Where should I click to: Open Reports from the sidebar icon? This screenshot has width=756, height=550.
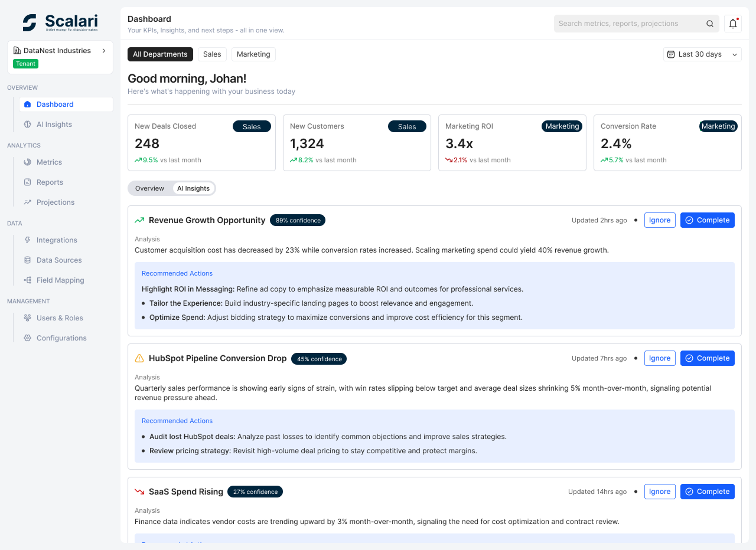point(26,182)
